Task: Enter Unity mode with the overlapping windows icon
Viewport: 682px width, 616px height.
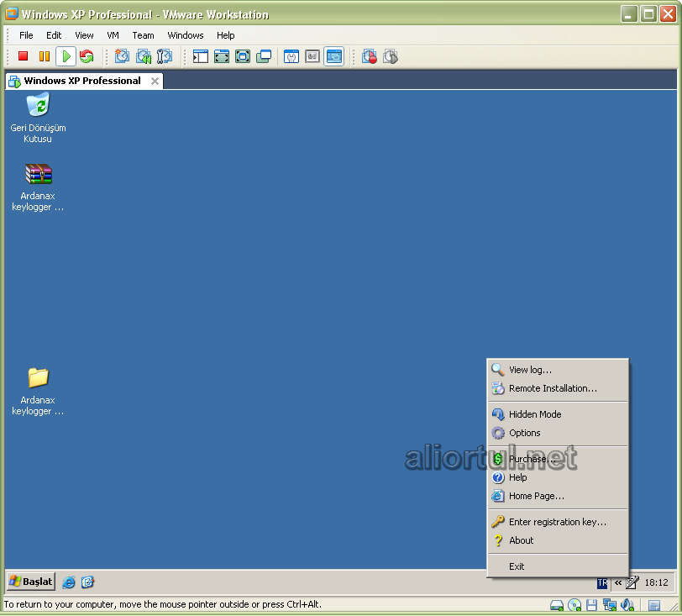Action: (x=264, y=56)
